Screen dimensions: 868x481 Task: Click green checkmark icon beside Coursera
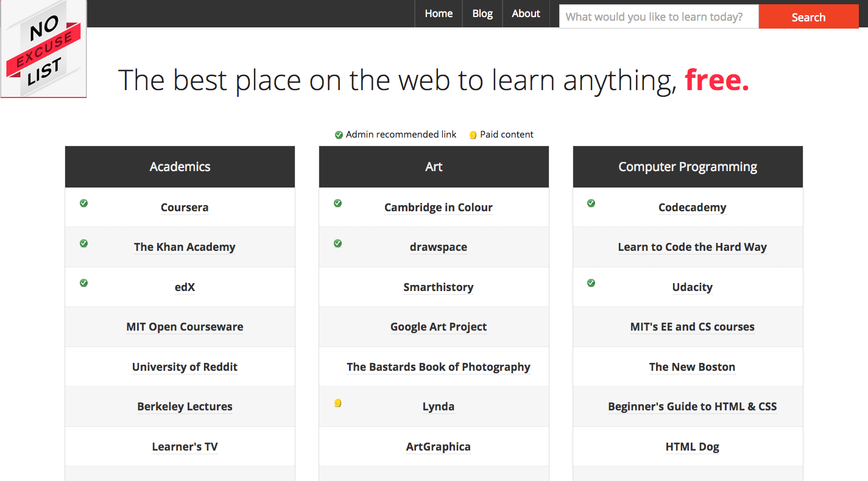click(83, 203)
